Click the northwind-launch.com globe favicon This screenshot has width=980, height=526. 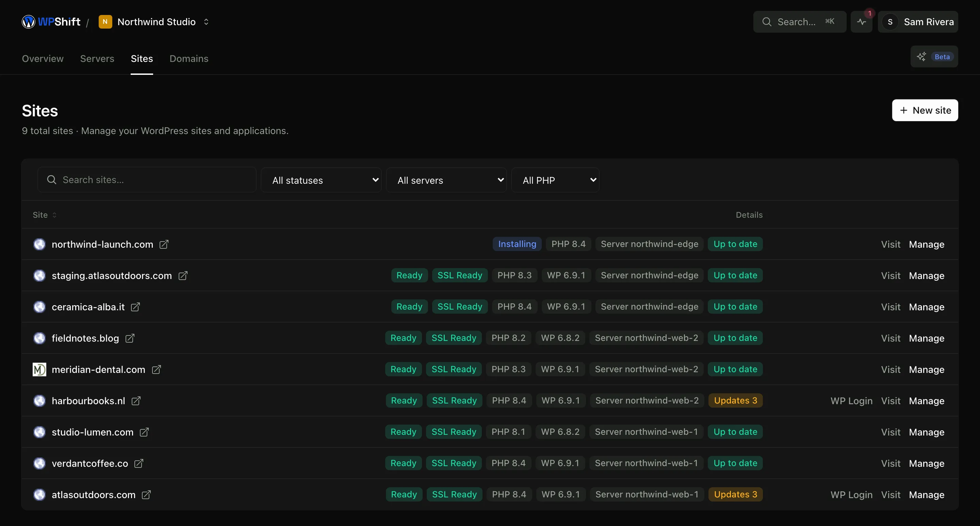[x=39, y=244]
